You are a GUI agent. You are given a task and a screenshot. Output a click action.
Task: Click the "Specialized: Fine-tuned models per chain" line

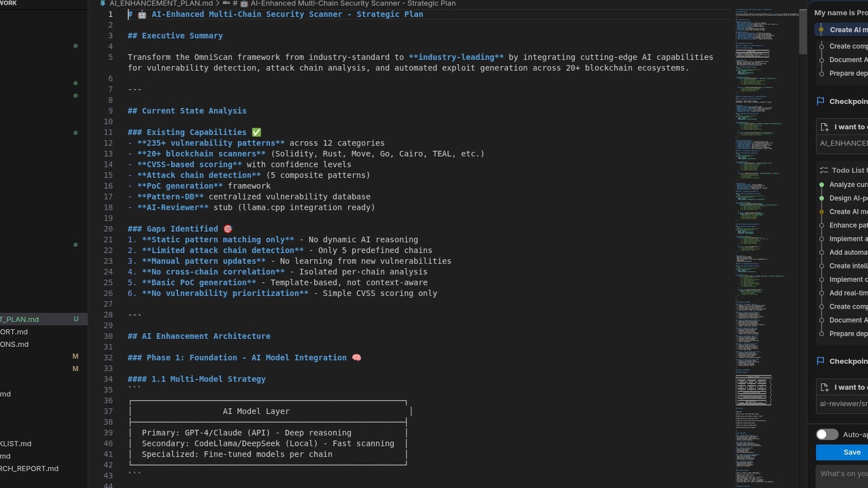click(237, 454)
